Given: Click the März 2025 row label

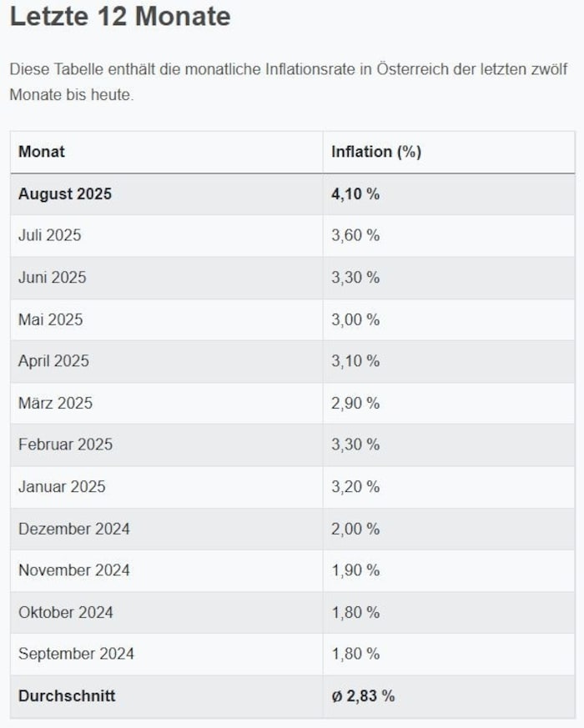Looking at the screenshot, I should (x=55, y=403).
